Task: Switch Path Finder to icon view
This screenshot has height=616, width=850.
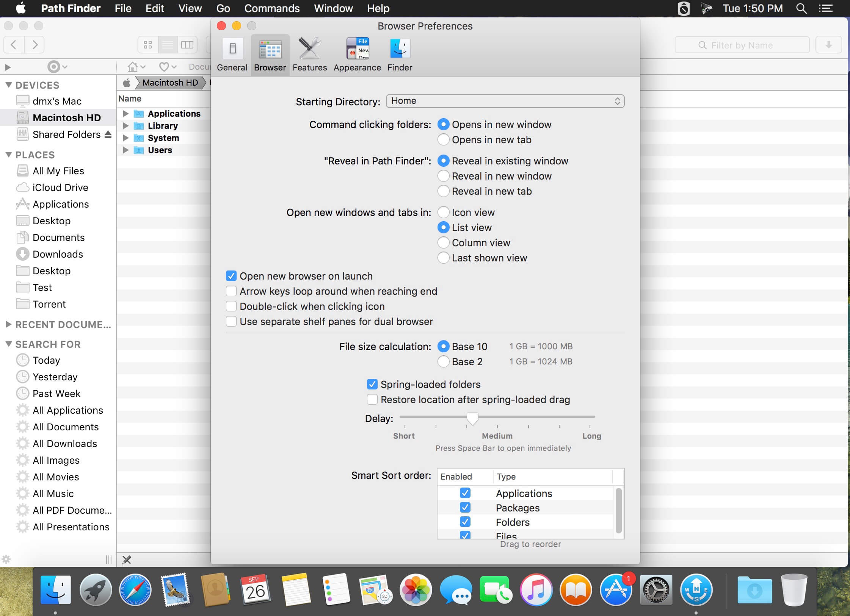Action: [148, 45]
